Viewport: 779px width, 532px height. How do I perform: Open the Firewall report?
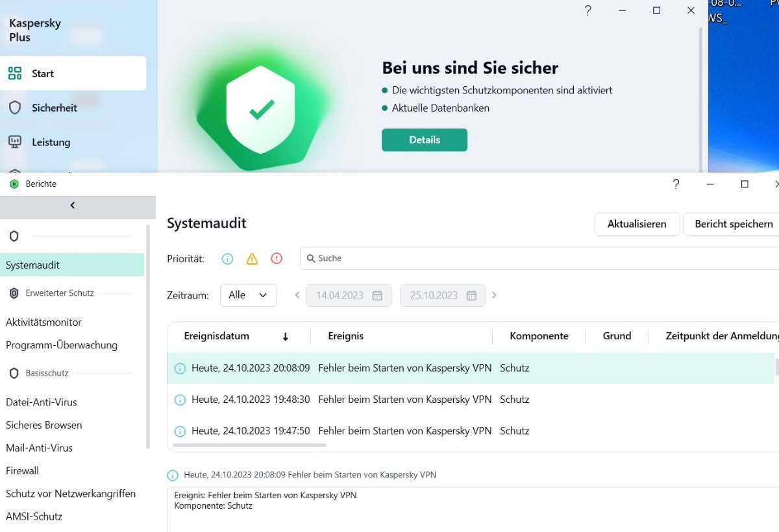(x=22, y=470)
